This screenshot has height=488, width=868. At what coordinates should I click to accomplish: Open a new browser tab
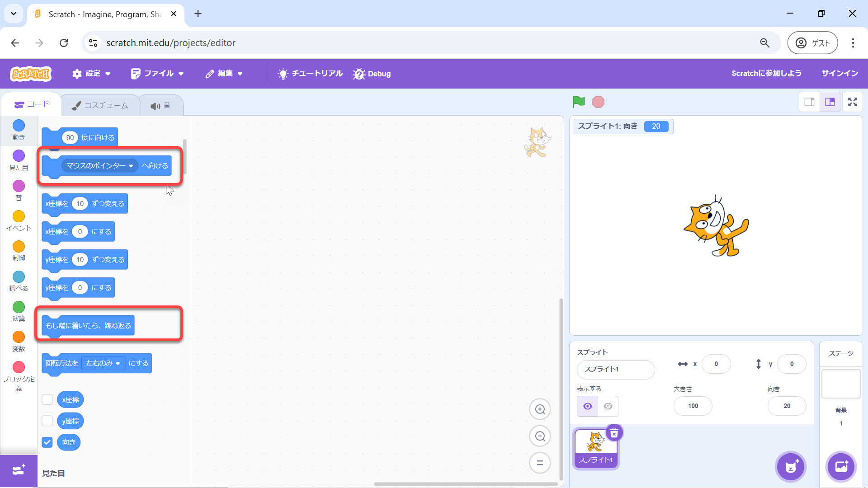point(198,14)
